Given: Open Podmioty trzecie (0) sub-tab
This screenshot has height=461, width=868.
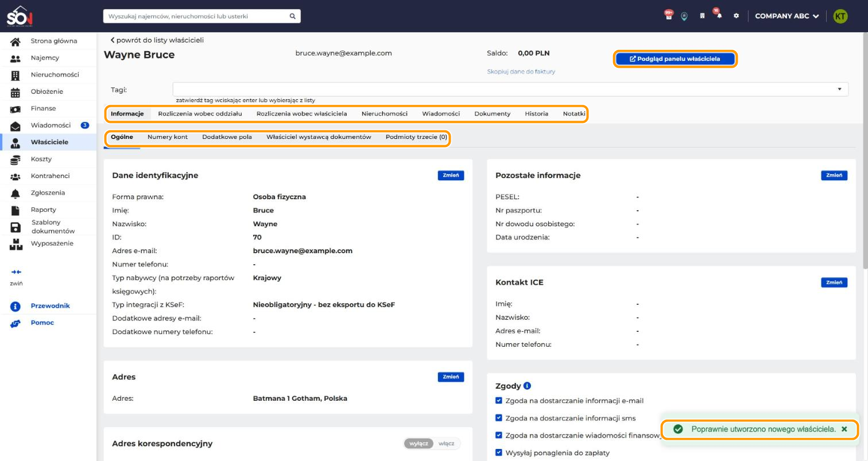Looking at the screenshot, I should (x=416, y=137).
